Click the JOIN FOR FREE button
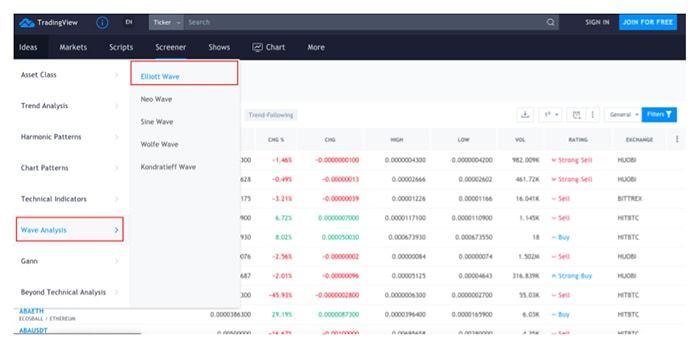 [x=648, y=22]
